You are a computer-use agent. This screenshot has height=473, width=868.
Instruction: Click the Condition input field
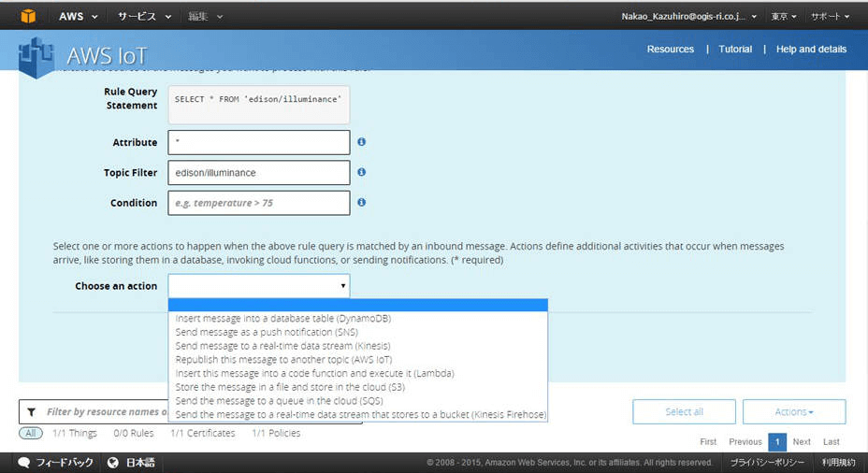[259, 203]
